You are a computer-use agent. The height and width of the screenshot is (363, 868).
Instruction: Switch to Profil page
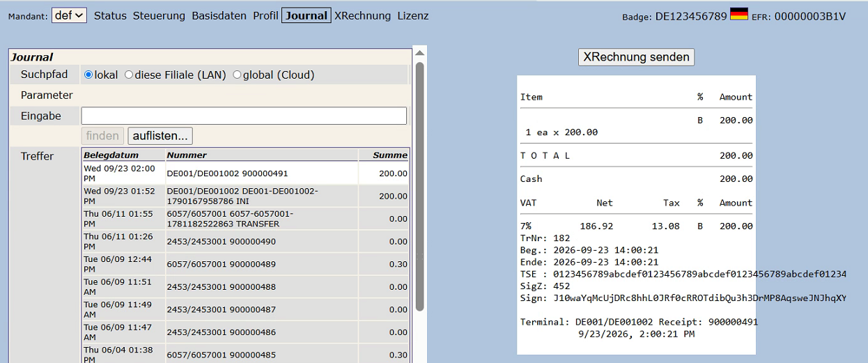265,15
